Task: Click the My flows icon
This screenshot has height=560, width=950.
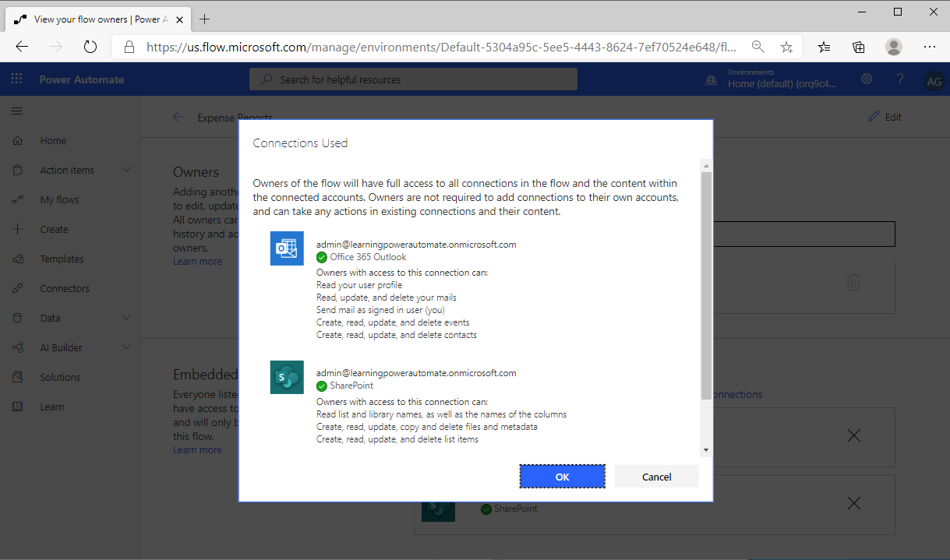Action: 17,200
